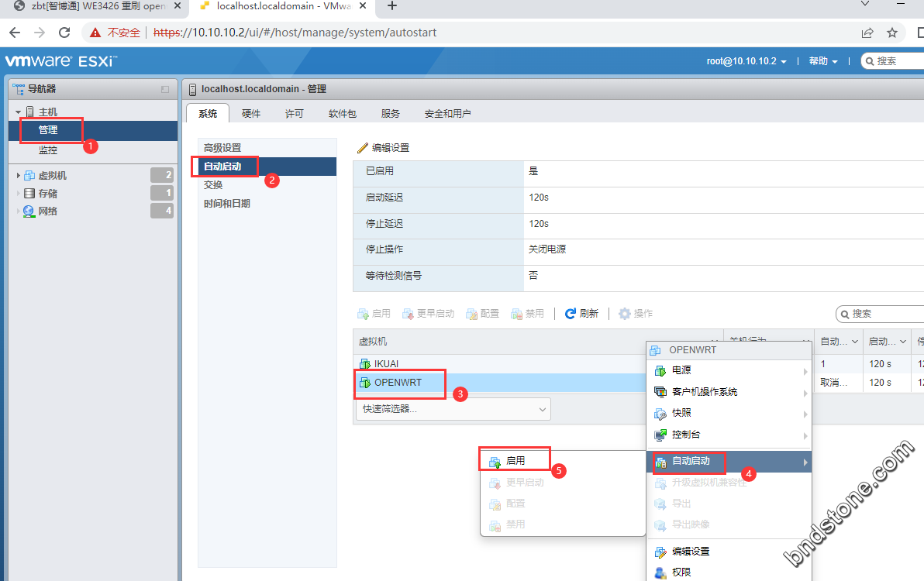Viewport: 924px width, 581px height.
Task: Choose 编辑设置 in context menu
Action: 729,552
